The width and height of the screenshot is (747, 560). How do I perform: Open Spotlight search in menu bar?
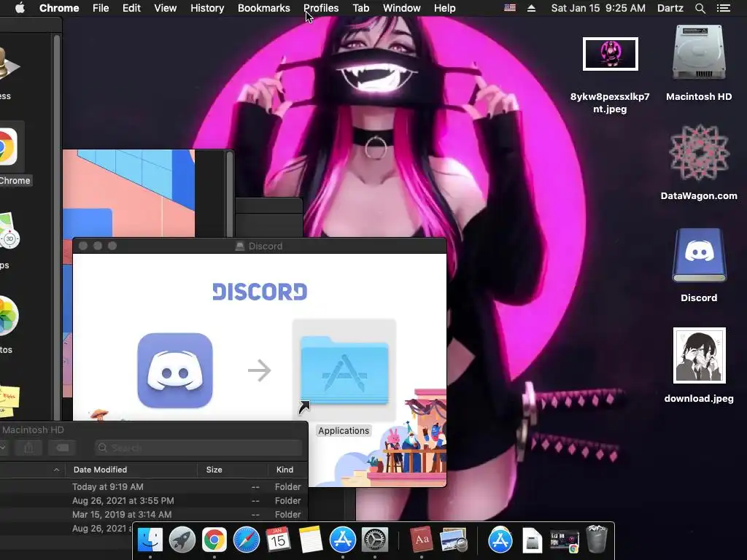pyautogui.click(x=700, y=8)
